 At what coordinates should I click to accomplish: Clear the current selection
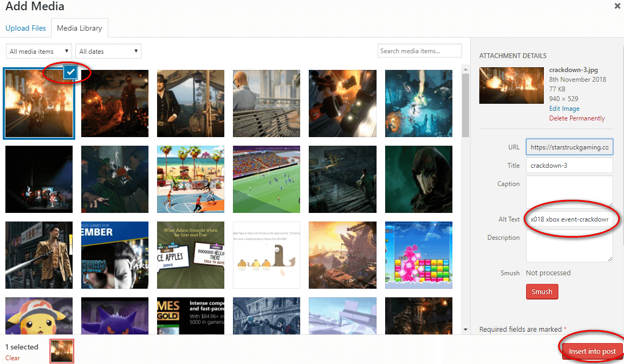coord(13,358)
